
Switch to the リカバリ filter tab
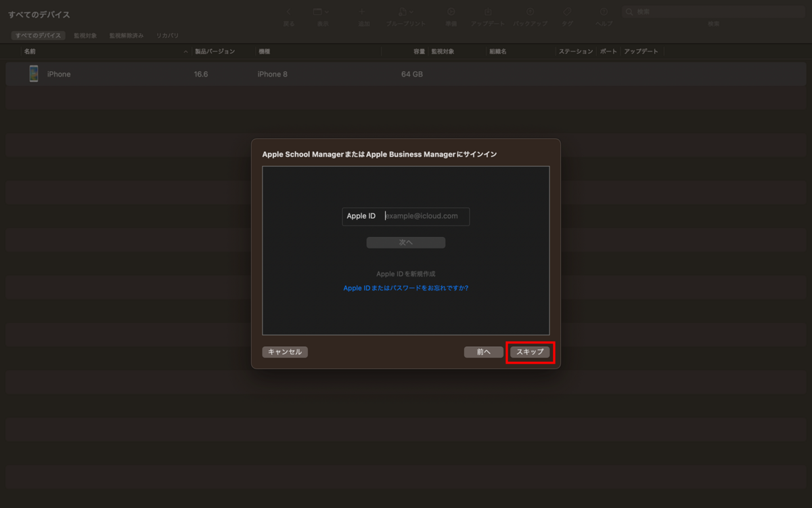[168, 35]
